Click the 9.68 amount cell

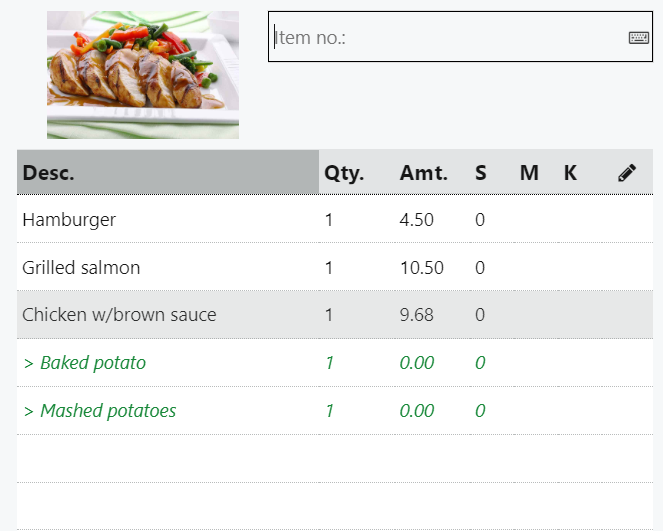[416, 315]
